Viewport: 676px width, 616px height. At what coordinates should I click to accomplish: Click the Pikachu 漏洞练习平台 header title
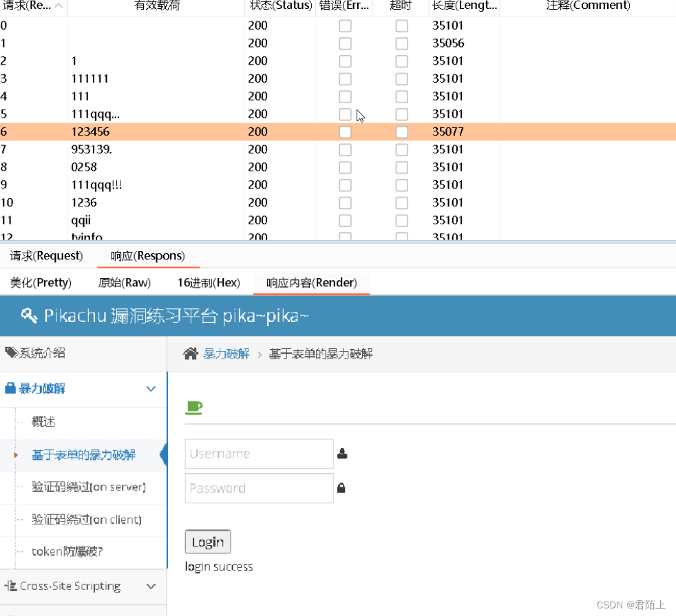click(x=176, y=316)
